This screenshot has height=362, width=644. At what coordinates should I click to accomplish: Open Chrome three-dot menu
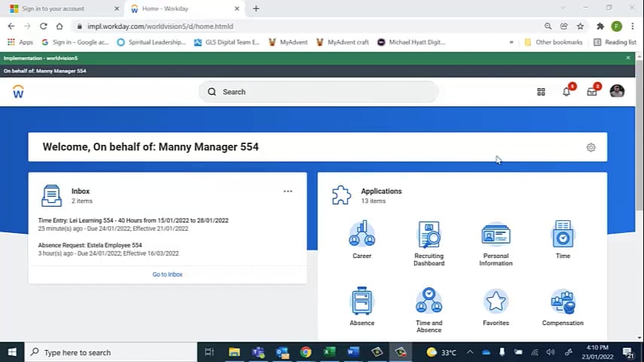pos(633,26)
